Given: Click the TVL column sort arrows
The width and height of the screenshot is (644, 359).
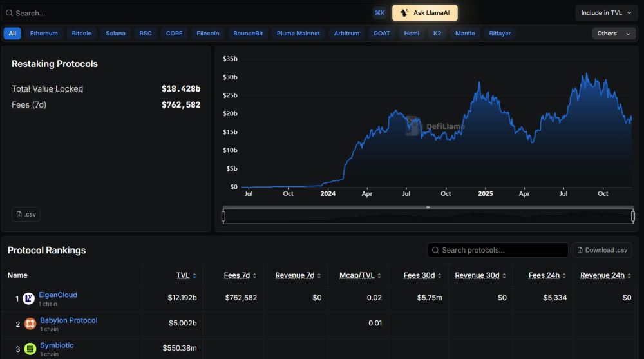Looking at the screenshot, I should tap(194, 276).
